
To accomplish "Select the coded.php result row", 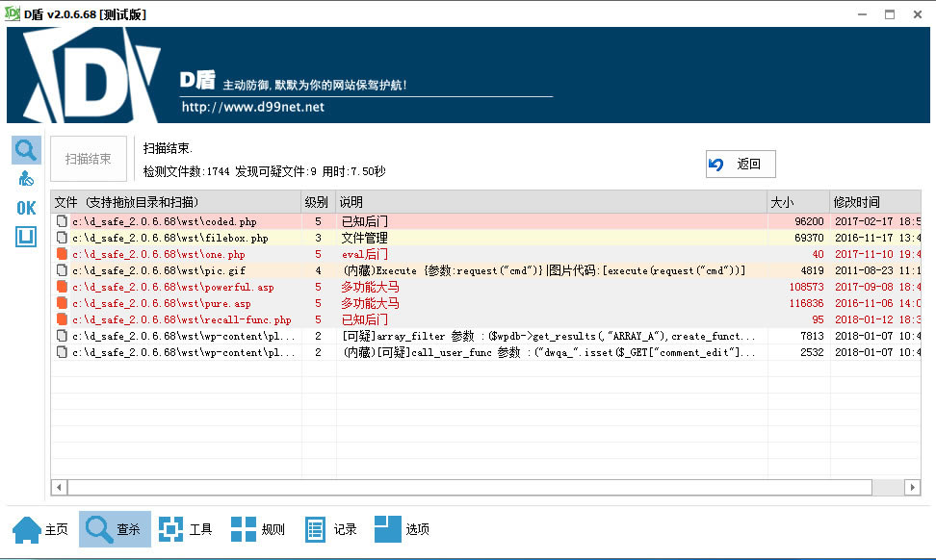I will 485,221.
